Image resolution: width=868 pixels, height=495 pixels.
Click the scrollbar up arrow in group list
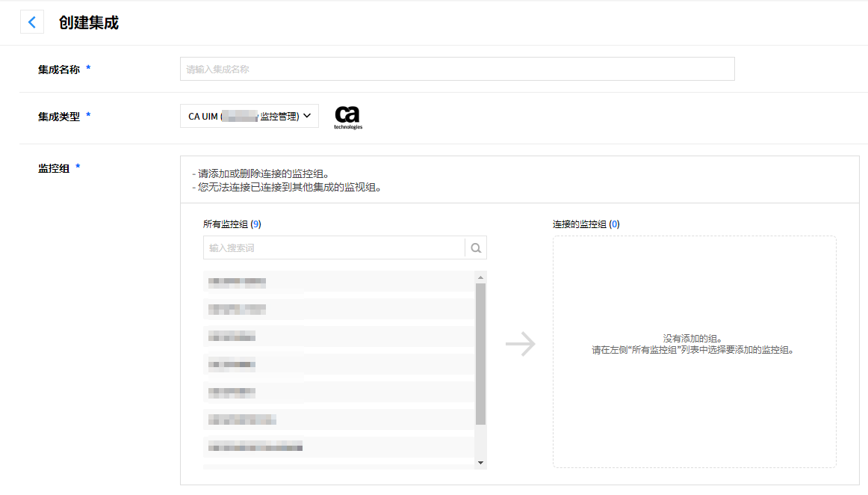480,277
